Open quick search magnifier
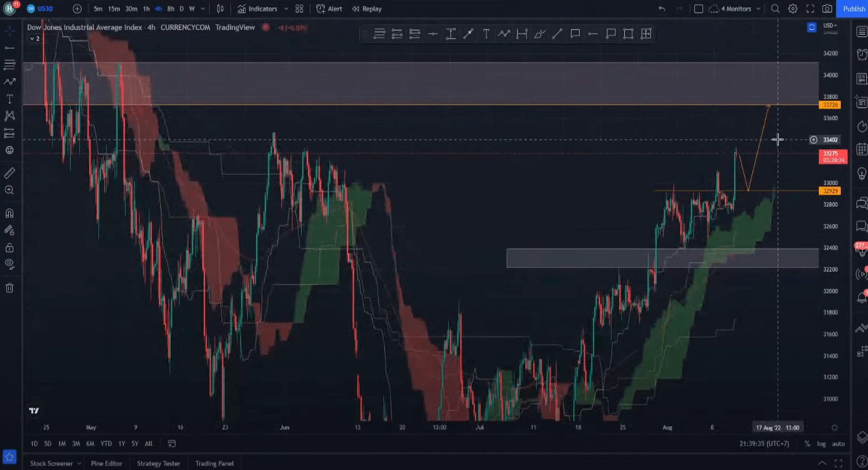The image size is (868, 470). click(775, 9)
